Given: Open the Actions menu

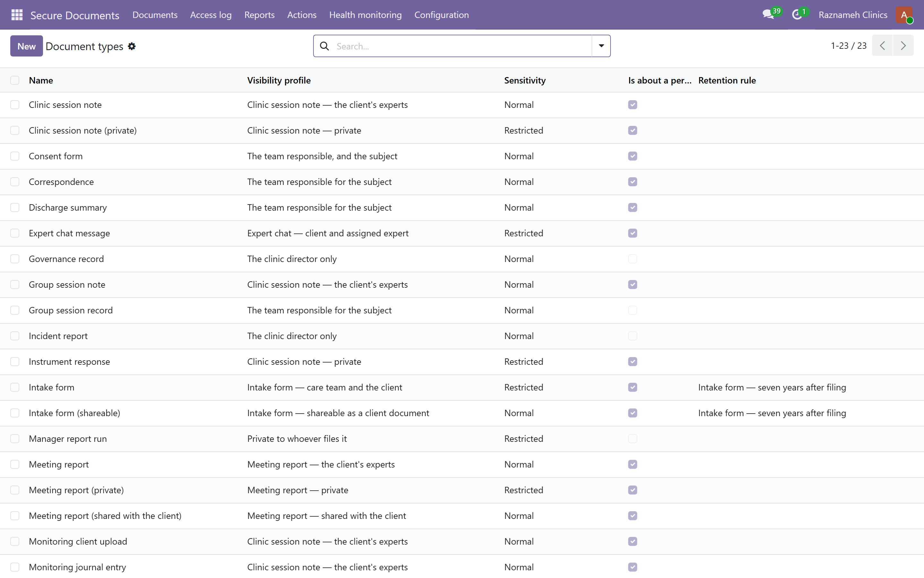Looking at the screenshot, I should coord(302,15).
